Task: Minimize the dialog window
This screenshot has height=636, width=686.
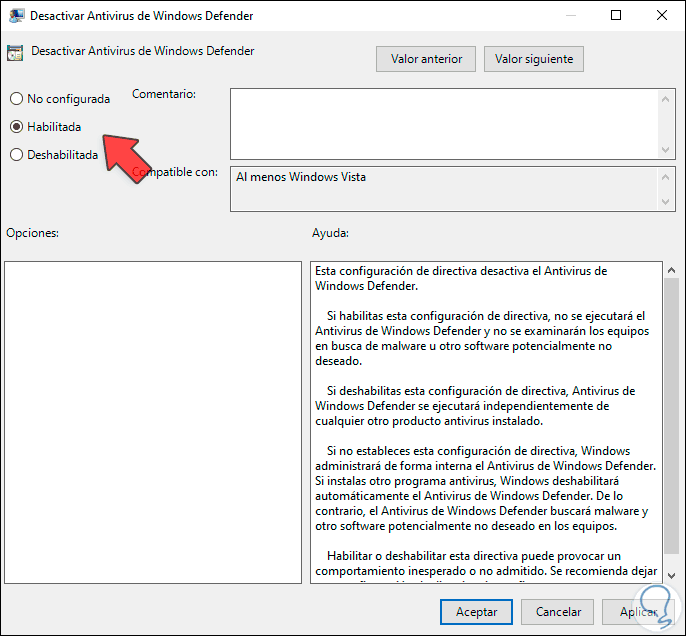Action: (570, 15)
